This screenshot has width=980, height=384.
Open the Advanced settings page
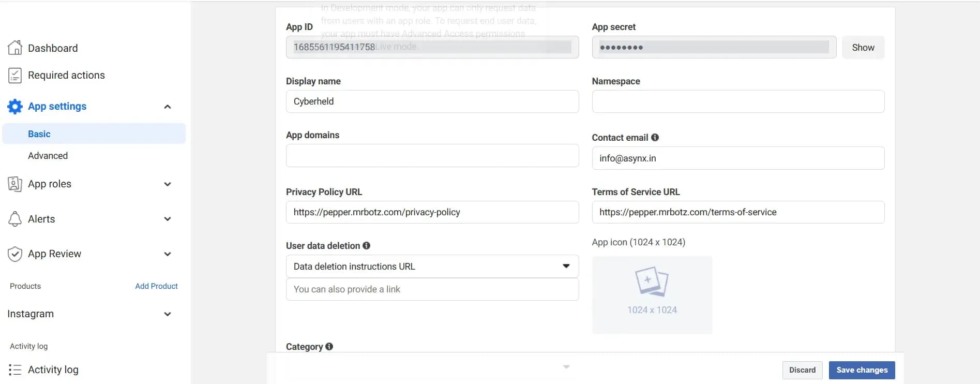pyautogui.click(x=48, y=156)
